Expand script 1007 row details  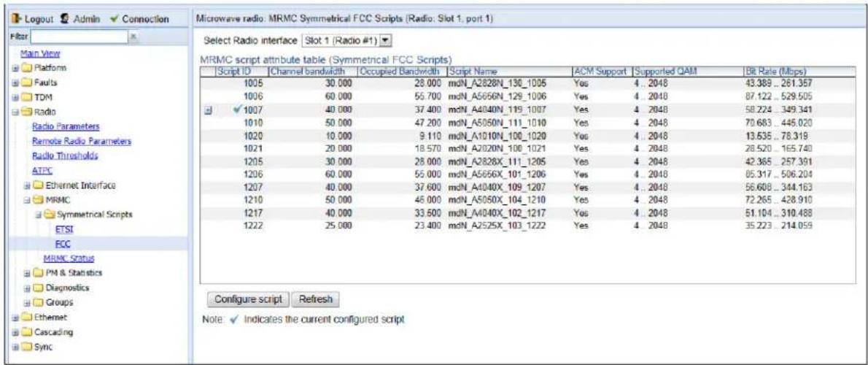click(207, 110)
